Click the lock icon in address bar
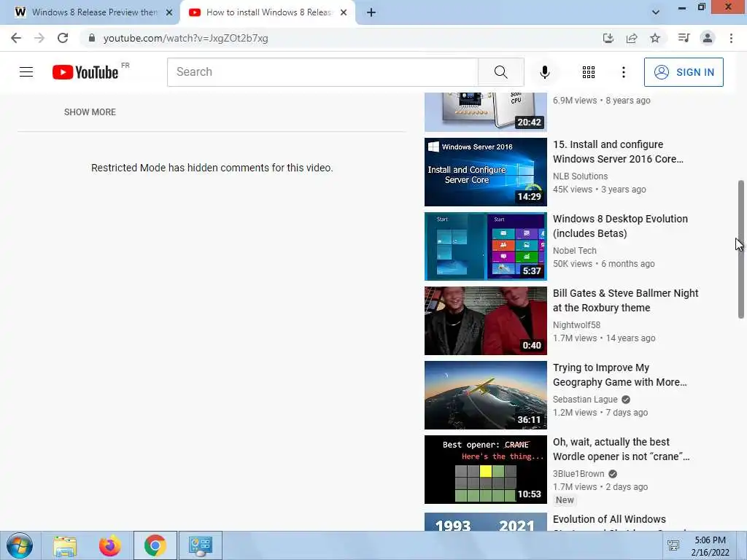The image size is (747, 560). point(92,38)
